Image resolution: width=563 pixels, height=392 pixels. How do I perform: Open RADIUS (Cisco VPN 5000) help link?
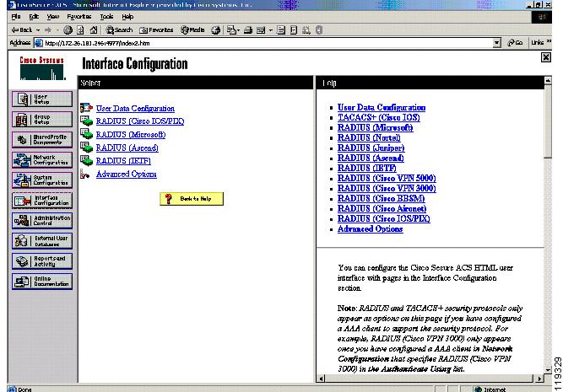tap(387, 178)
